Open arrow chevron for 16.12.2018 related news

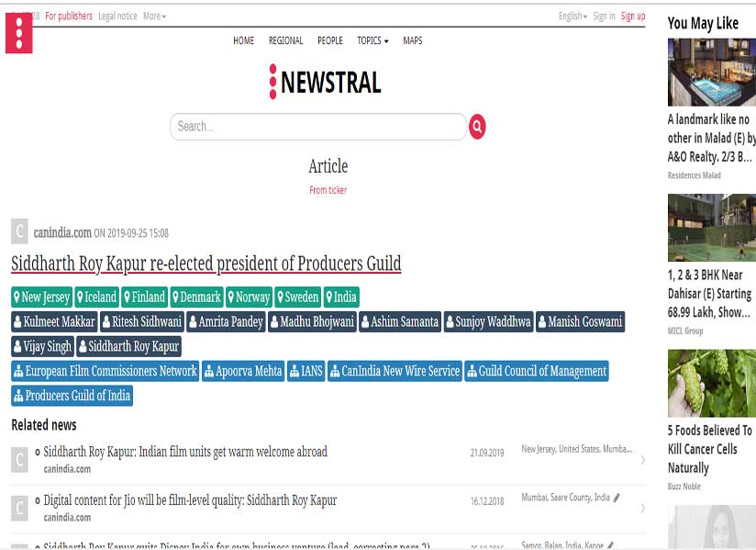(643, 508)
